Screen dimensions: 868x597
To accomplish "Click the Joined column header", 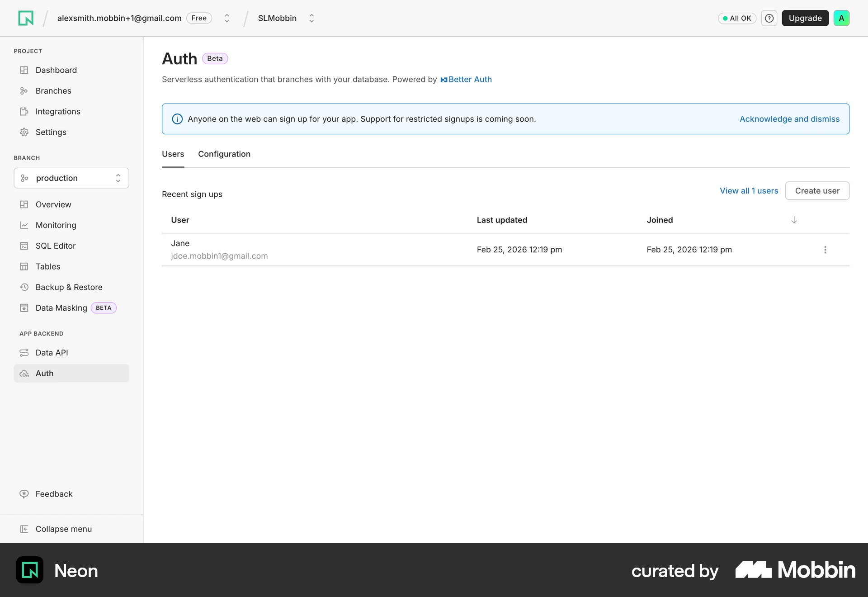I will [660, 220].
